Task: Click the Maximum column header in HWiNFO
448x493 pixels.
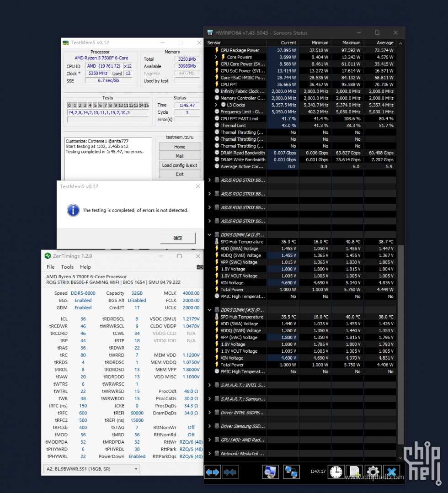Action: (347, 43)
